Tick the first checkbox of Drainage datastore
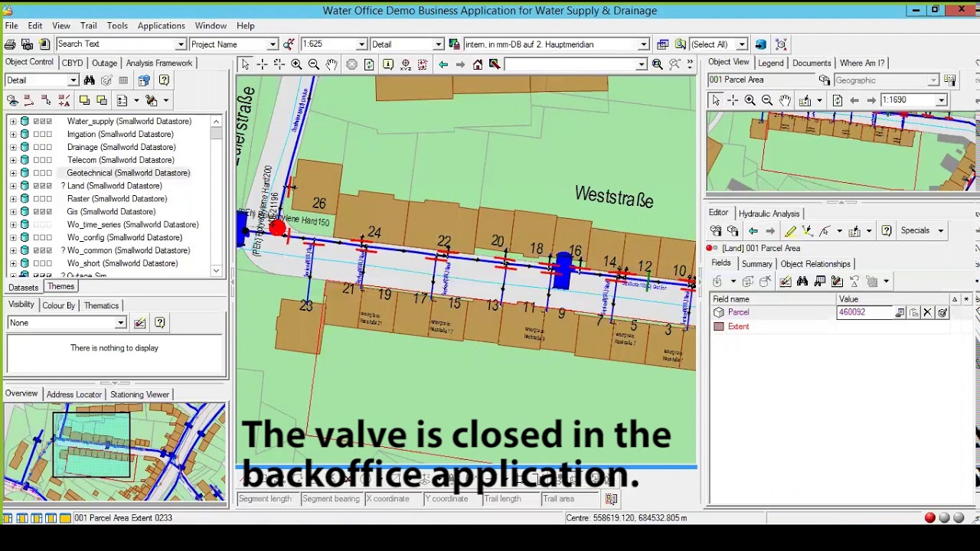The width and height of the screenshot is (980, 551). click(x=36, y=148)
